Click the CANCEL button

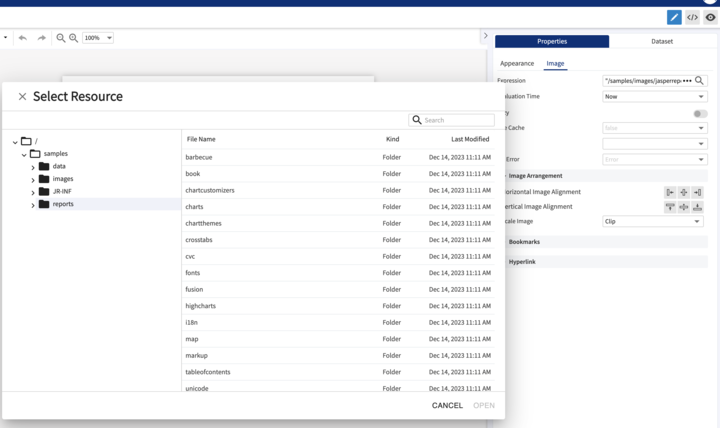pos(447,405)
